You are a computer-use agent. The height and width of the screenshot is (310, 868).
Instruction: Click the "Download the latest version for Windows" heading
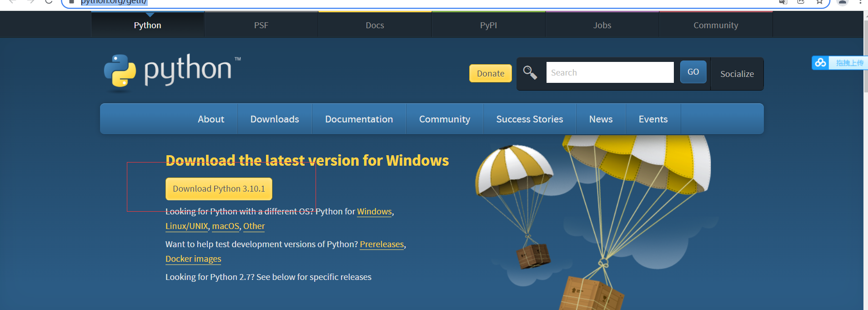coord(307,160)
